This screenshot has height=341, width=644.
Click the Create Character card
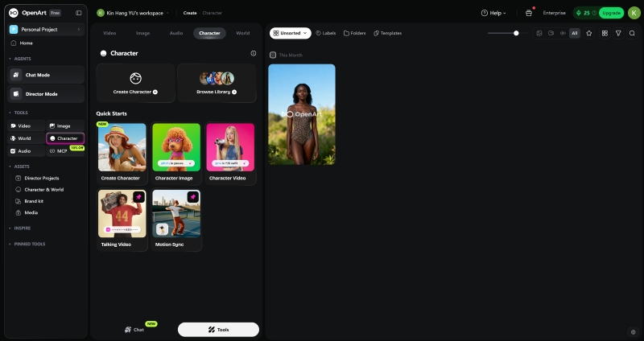pos(135,83)
